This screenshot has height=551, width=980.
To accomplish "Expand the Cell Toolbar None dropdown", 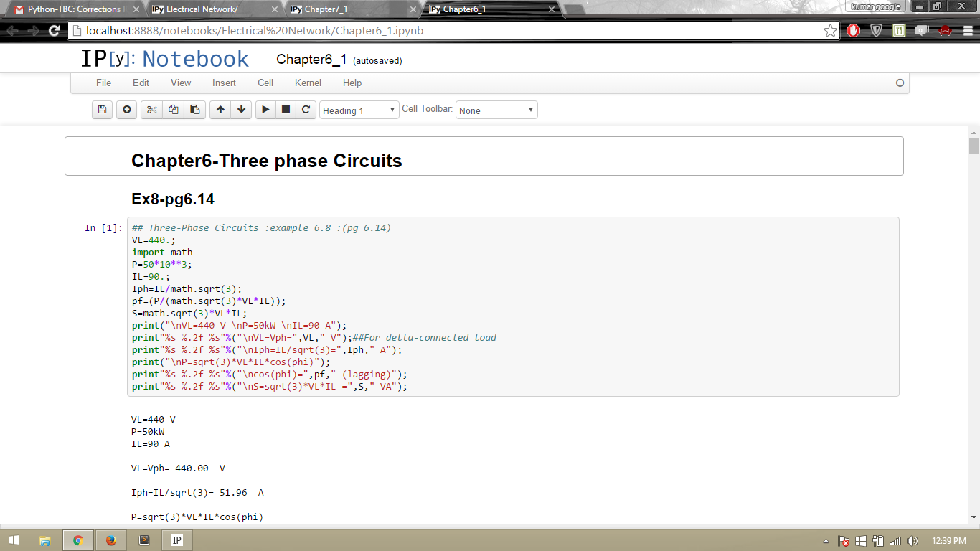I will [x=496, y=110].
